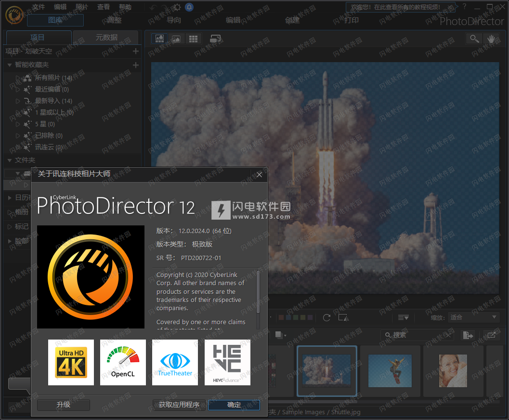This screenshot has width=509, height=420.
Task: Select 所有照片 (14) smart collection
Action: (x=53, y=78)
